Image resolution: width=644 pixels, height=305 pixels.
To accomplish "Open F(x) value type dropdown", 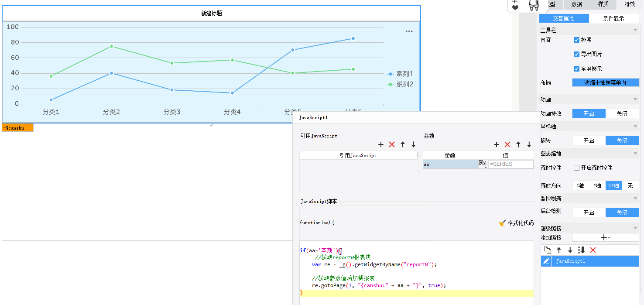I will tap(483, 164).
